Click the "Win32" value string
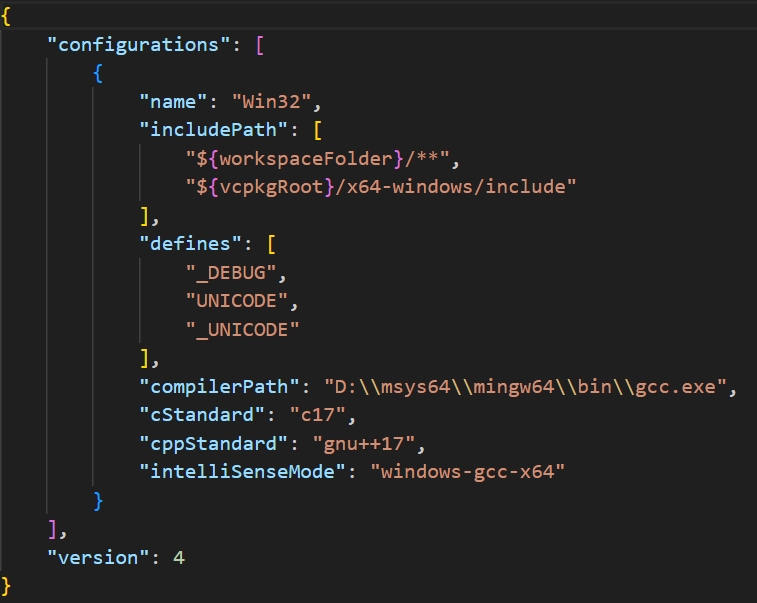The height and width of the screenshot is (603, 757). click(x=274, y=101)
